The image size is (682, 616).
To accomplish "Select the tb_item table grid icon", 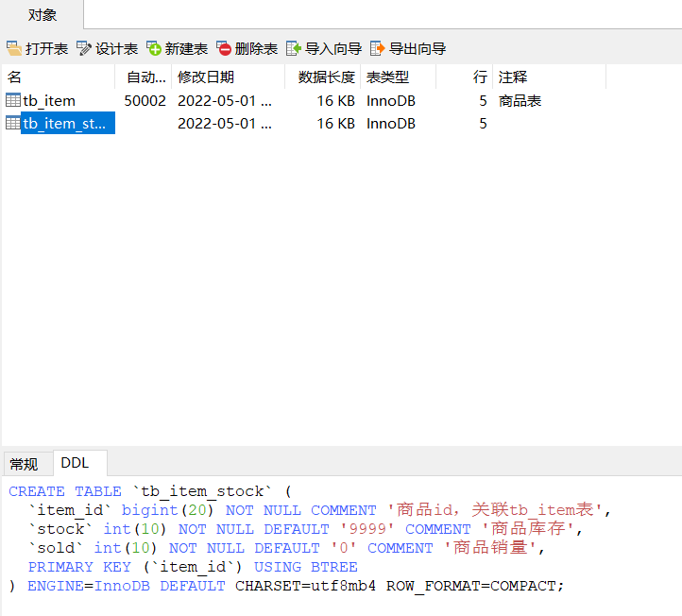I will click(13, 100).
